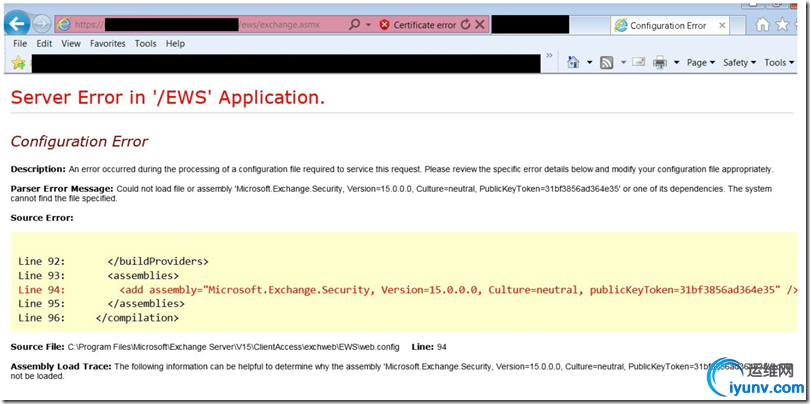The width and height of the screenshot is (810, 404).
Task: Click the Source File web.config path
Action: coord(234,347)
